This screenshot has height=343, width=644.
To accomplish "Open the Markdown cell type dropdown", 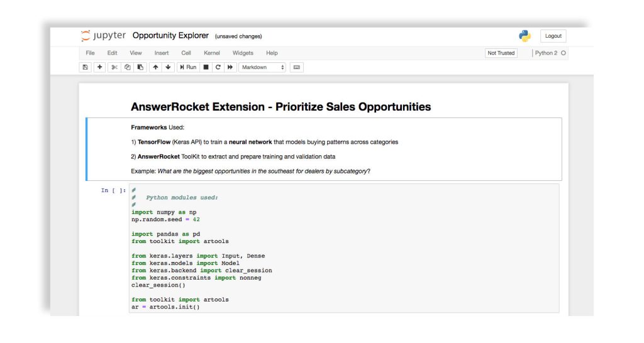I will tap(262, 67).
